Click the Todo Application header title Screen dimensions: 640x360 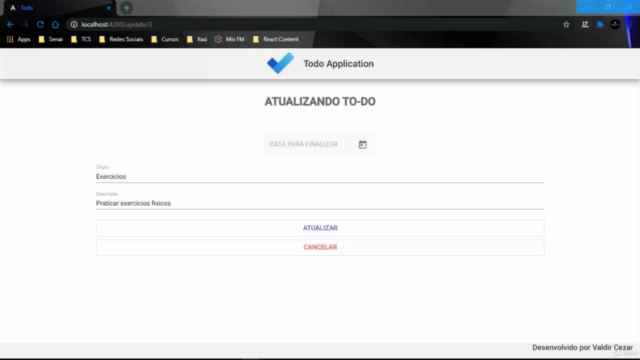(338, 64)
